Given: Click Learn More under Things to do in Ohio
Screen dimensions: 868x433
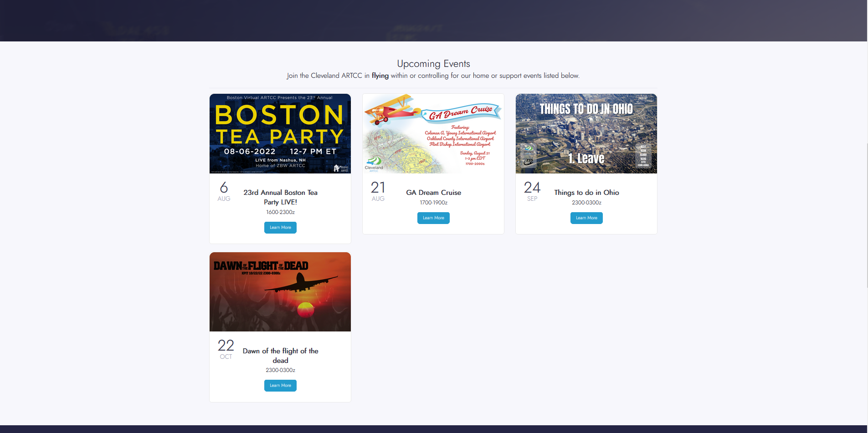Looking at the screenshot, I should click(586, 218).
